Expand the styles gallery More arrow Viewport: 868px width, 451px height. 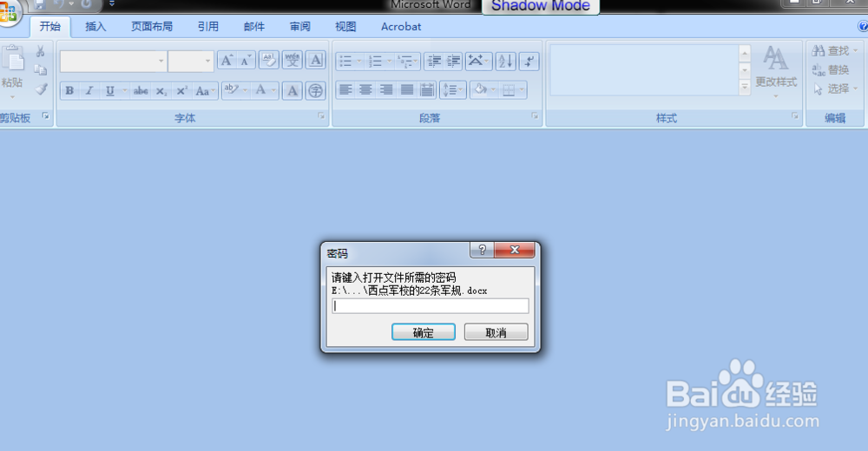(745, 87)
